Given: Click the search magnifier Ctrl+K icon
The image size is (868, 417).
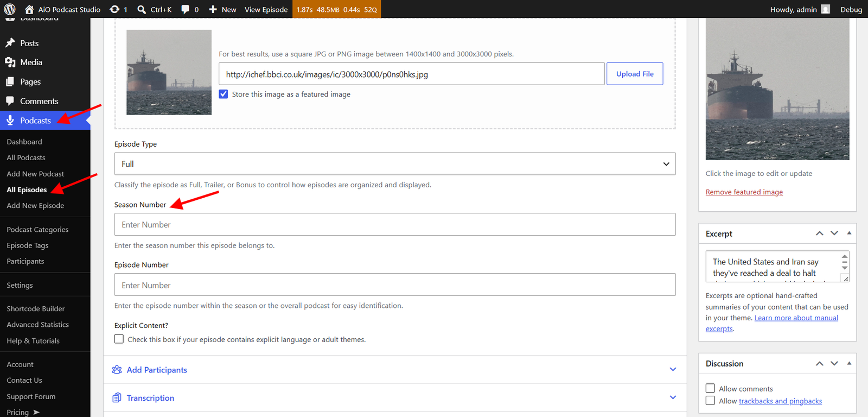Looking at the screenshot, I should (x=142, y=9).
